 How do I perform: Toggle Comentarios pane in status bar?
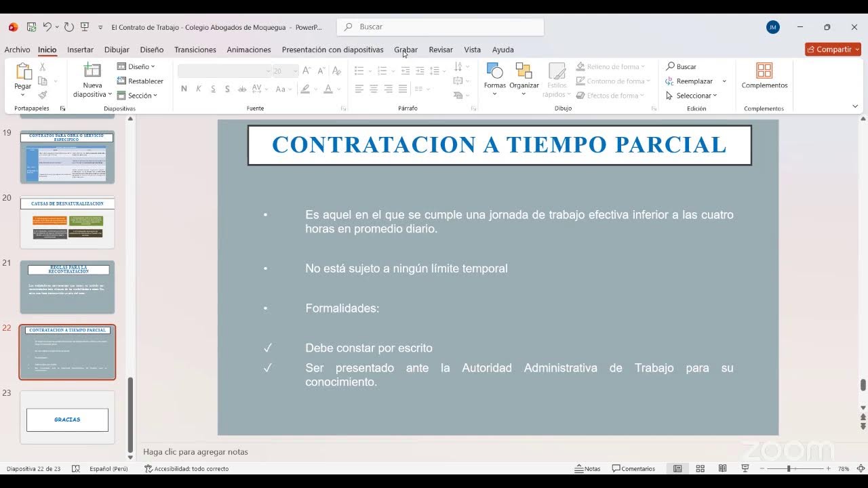(633, 468)
